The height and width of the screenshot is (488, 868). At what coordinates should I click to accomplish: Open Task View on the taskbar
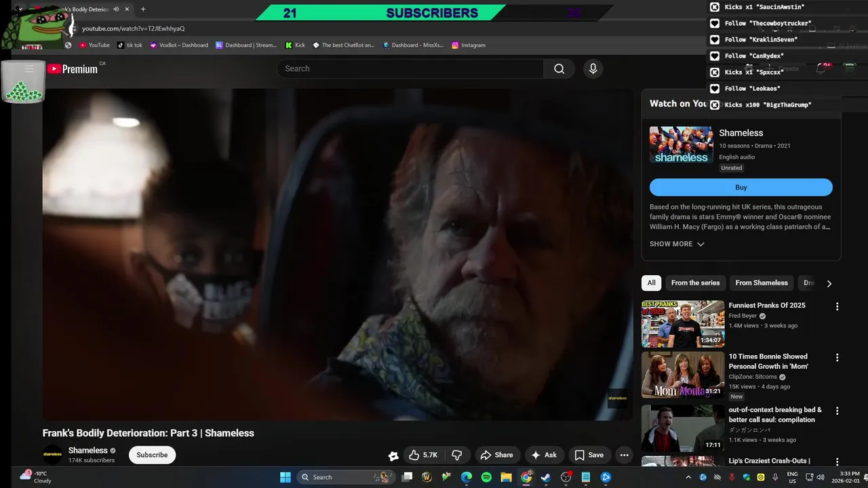(x=407, y=477)
